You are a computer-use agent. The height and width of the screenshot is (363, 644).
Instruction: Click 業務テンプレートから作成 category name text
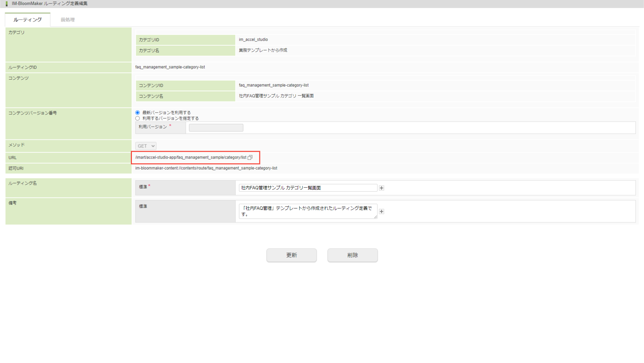click(263, 50)
